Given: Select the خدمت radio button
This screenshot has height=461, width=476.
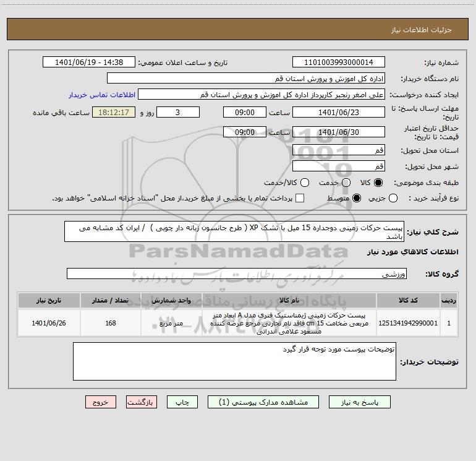Looking at the screenshot, I should [x=346, y=183].
